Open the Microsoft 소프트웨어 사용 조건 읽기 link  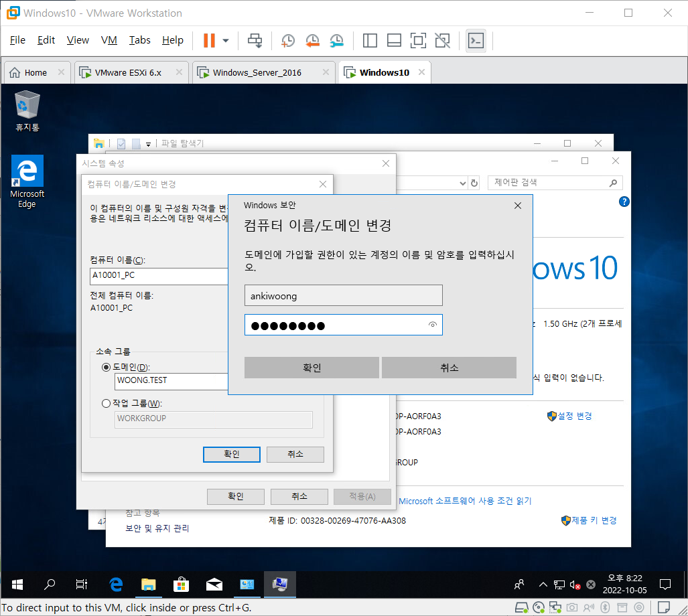coord(465,501)
